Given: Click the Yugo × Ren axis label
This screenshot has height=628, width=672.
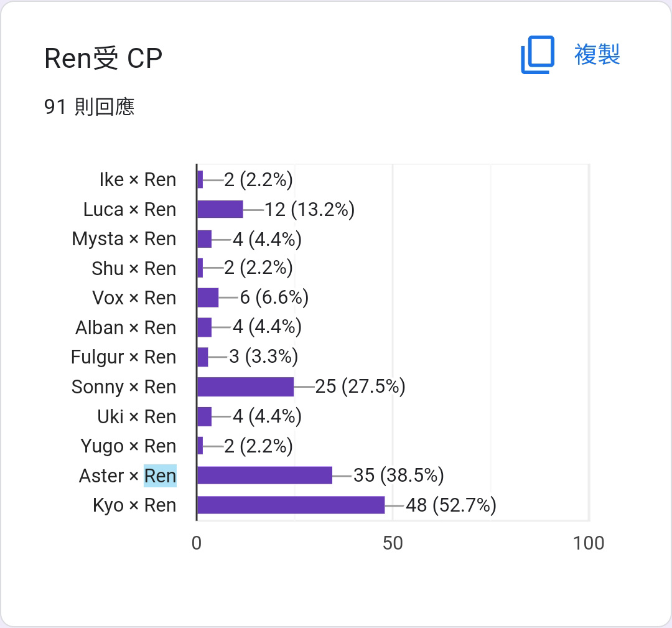Looking at the screenshot, I should tap(128, 446).
